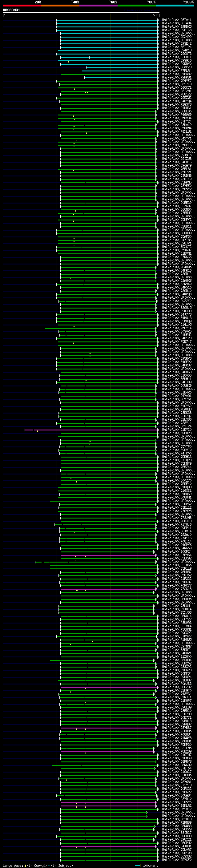Select hit label UniRef100_A7PLP4

pos(176,71)
